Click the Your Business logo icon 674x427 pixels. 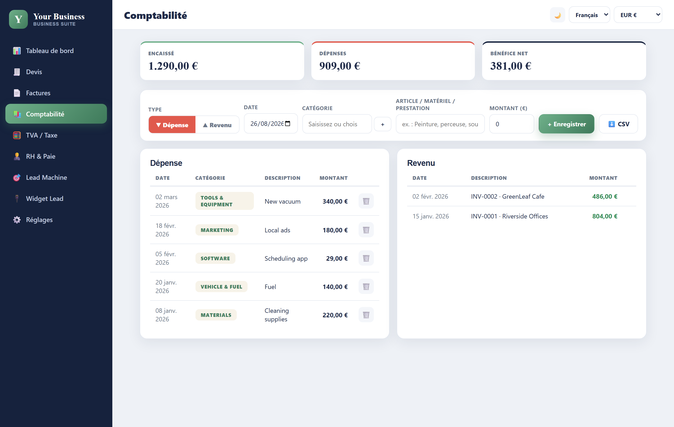[18, 19]
